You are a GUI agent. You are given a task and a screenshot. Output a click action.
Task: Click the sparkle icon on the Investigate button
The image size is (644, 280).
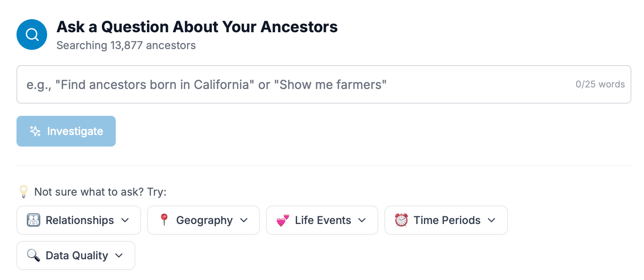[x=35, y=131]
